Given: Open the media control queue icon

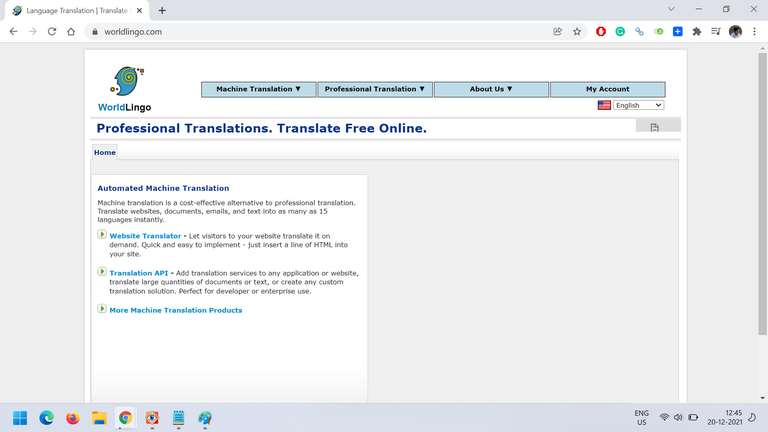Looking at the screenshot, I should click(x=716, y=31).
